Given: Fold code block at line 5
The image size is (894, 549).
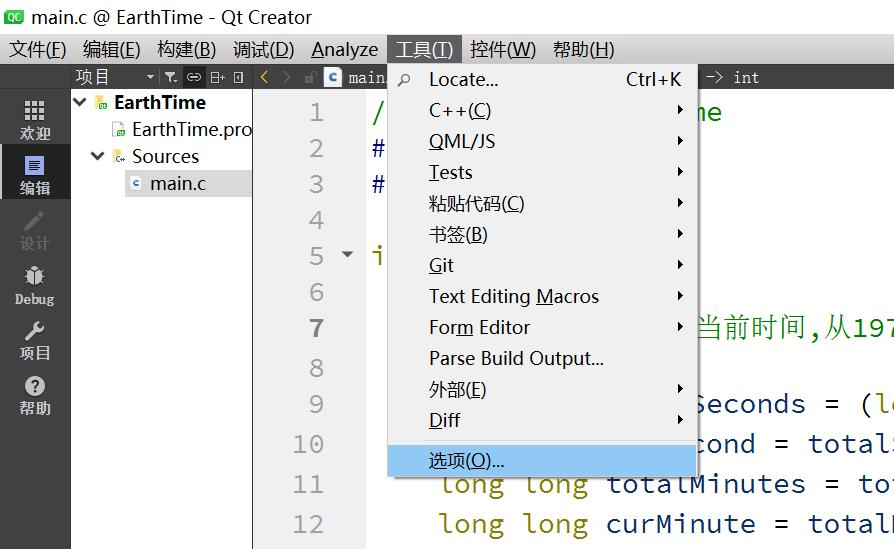Looking at the screenshot, I should 347,255.
